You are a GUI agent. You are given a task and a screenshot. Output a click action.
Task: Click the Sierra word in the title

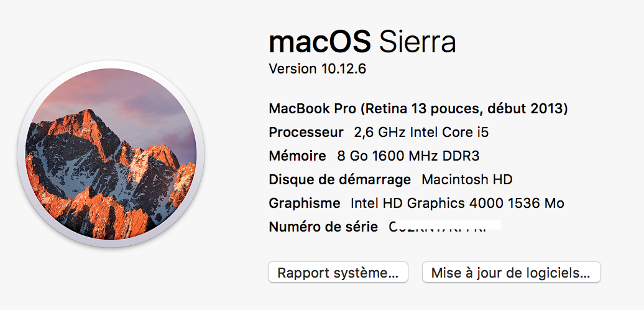tap(417, 42)
